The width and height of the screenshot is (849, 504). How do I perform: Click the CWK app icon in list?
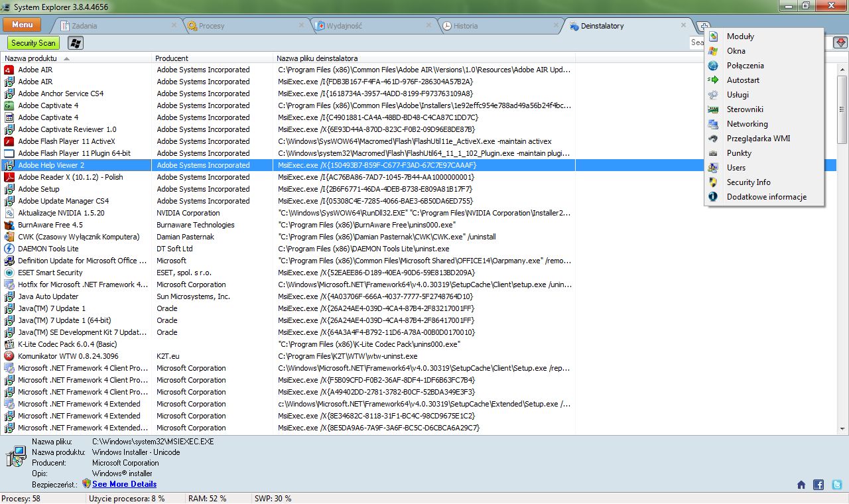tap(9, 237)
